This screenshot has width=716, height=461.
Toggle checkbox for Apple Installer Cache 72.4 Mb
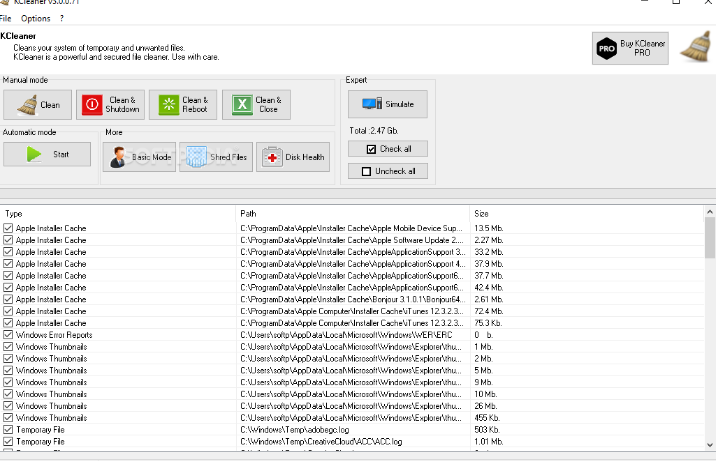point(8,311)
